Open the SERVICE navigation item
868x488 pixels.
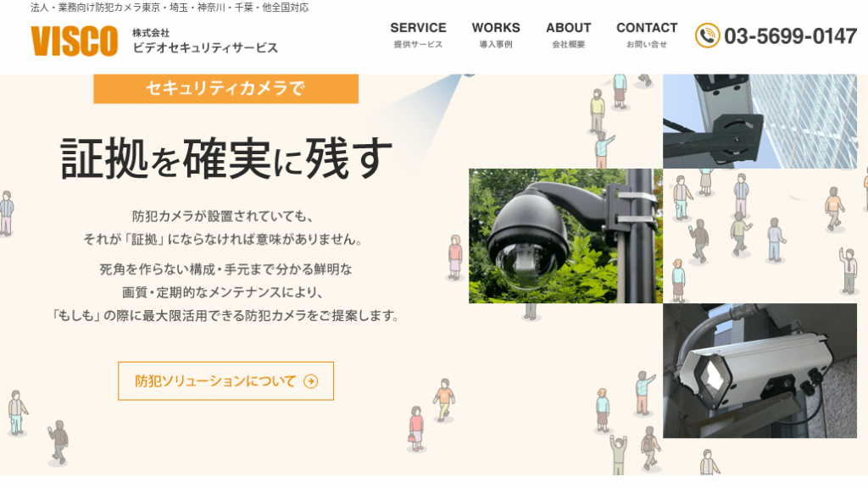coord(418,27)
